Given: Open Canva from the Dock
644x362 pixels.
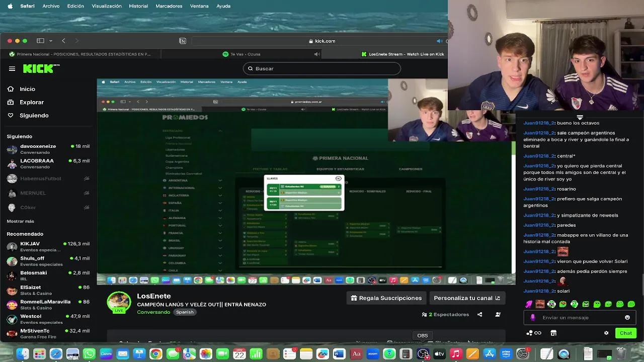Looking at the screenshot, I should (x=106, y=354).
